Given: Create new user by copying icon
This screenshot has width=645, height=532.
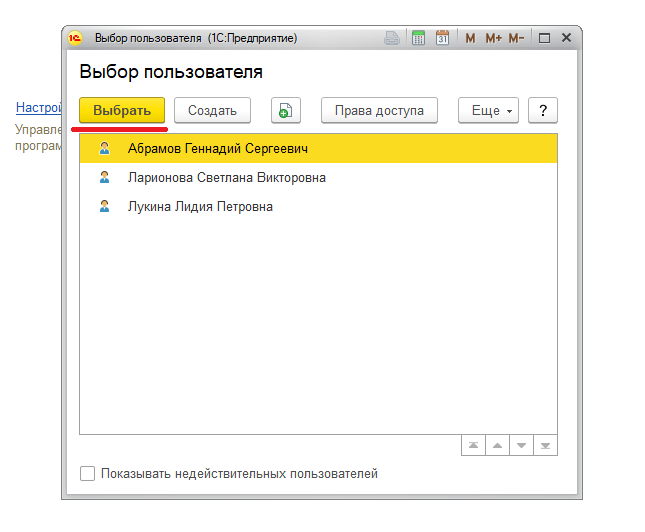Looking at the screenshot, I should point(286,110).
